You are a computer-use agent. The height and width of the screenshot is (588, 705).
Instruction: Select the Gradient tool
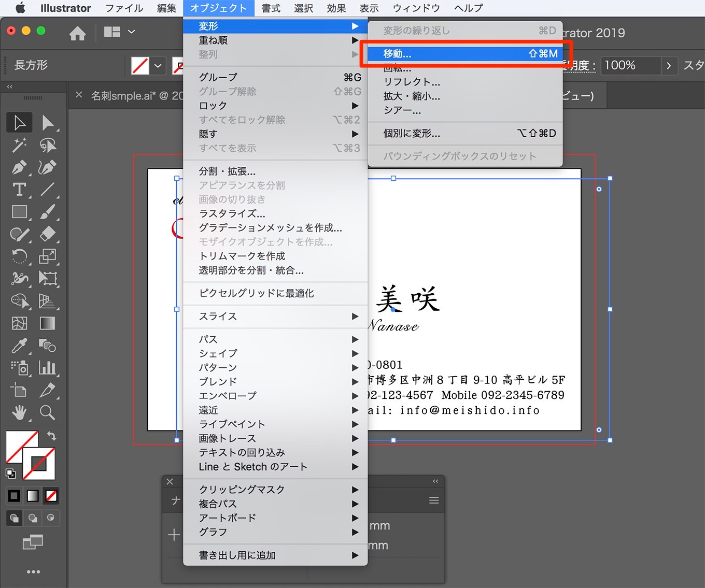click(48, 323)
